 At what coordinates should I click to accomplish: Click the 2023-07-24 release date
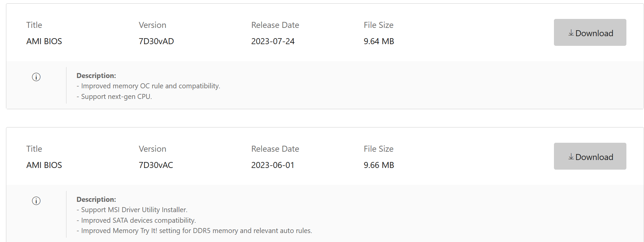point(273,41)
